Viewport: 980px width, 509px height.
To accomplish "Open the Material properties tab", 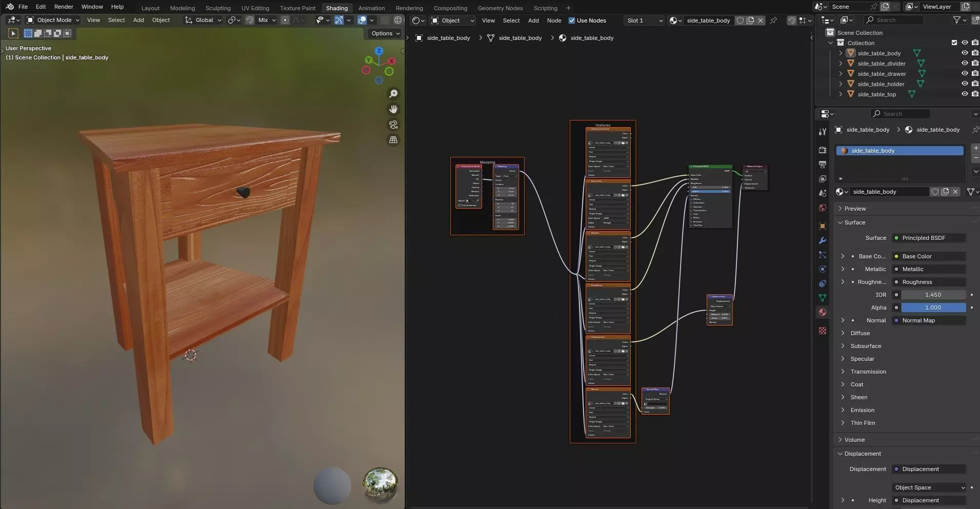I will (x=823, y=312).
